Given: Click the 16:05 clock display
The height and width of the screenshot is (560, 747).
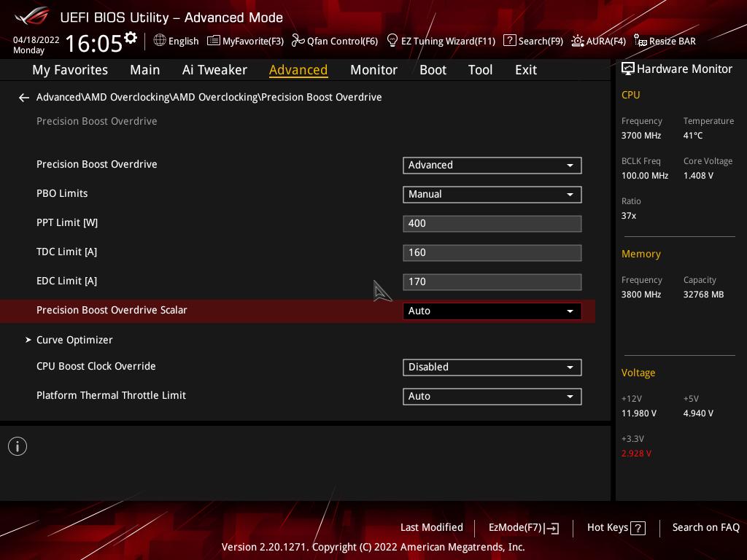Looking at the screenshot, I should [94, 44].
